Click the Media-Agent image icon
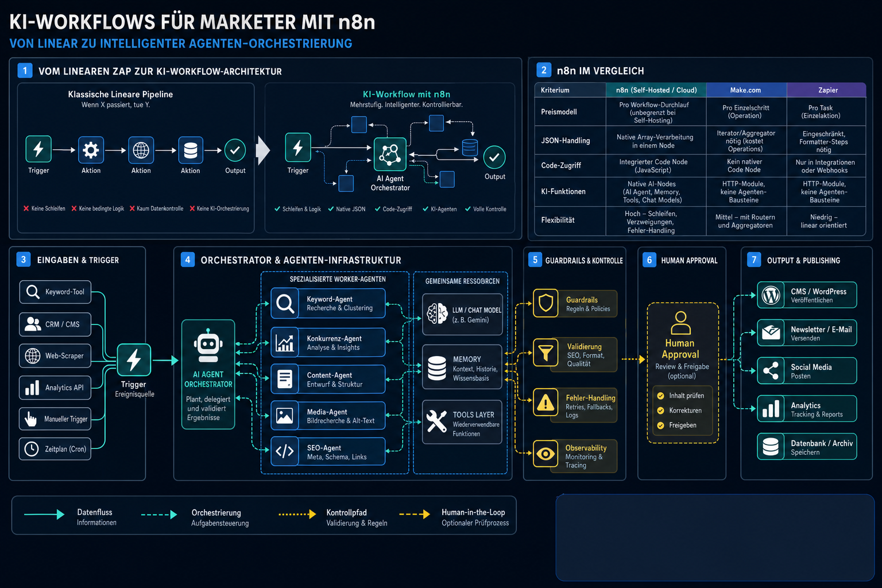 coord(285,416)
